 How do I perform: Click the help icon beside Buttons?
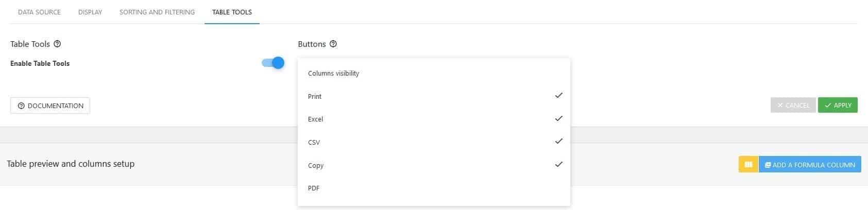pos(333,44)
